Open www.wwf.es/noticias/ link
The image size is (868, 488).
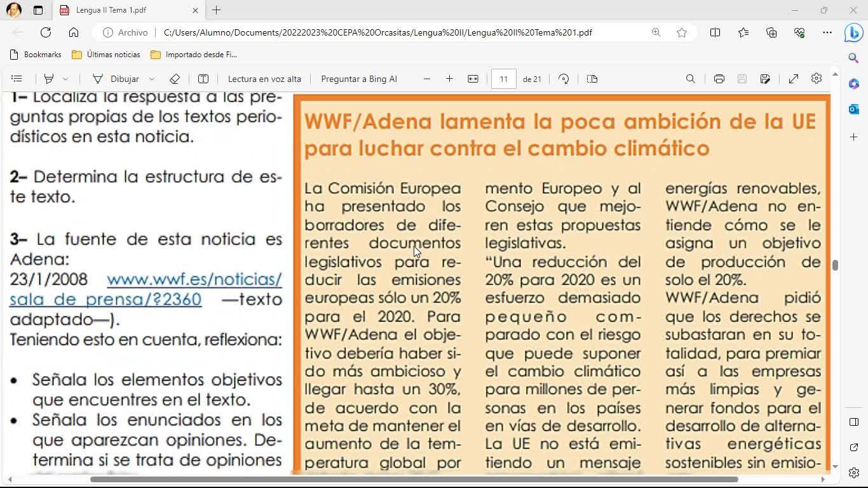coord(194,279)
